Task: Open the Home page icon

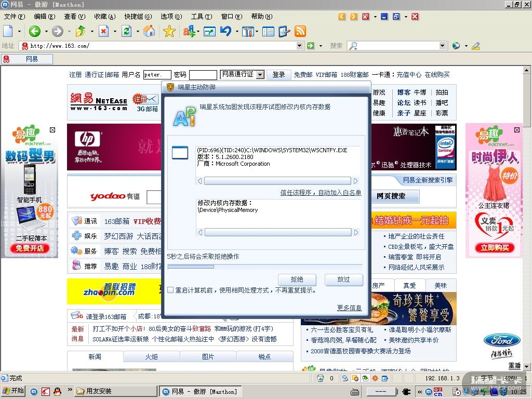Action: click(x=149, y=31)
